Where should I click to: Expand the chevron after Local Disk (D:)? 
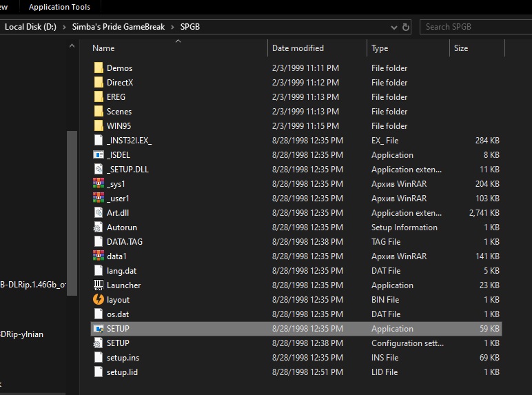(x=64, y=27)
